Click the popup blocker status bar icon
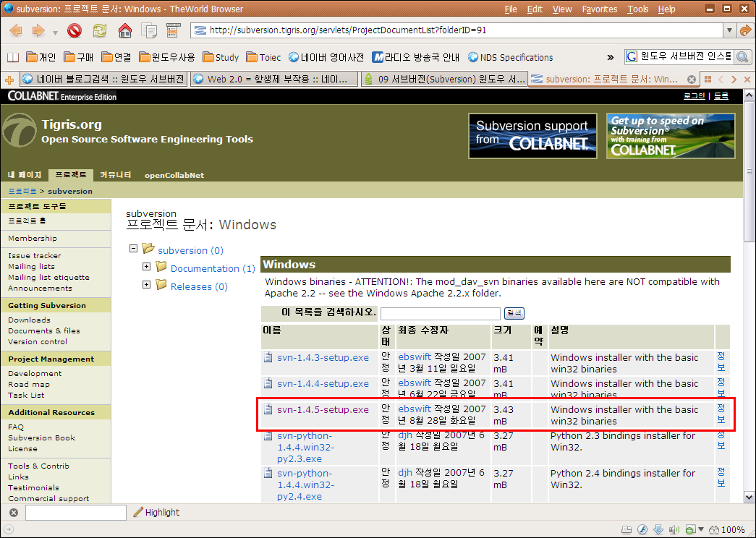Viewport: 756px width, 538px height. (690, 530)
